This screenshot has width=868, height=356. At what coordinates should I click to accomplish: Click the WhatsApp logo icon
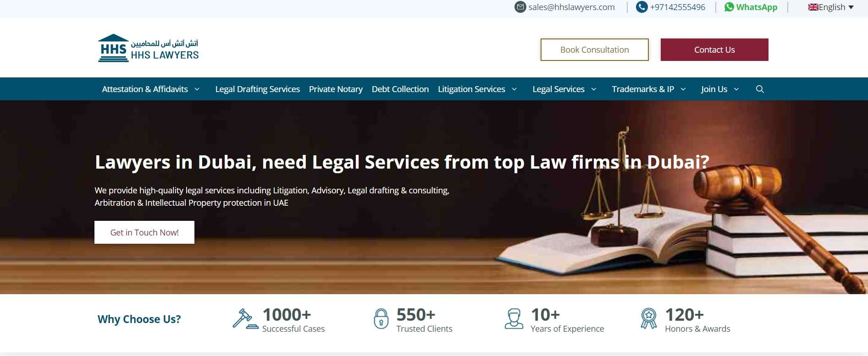coord(729,7)
